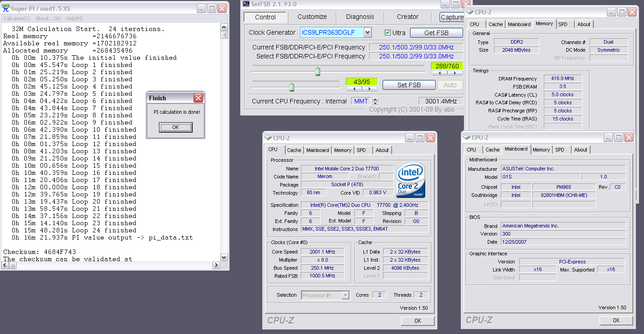Open the Processor #1 Selection dropdown
This screenshot has width=644, height=334.
(x=345, y=295)
